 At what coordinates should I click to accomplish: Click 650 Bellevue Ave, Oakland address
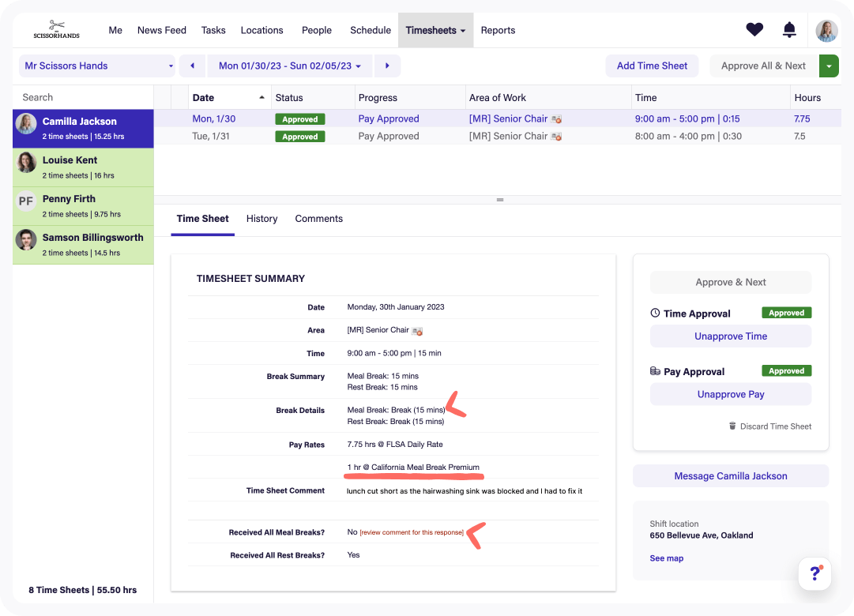702,535
